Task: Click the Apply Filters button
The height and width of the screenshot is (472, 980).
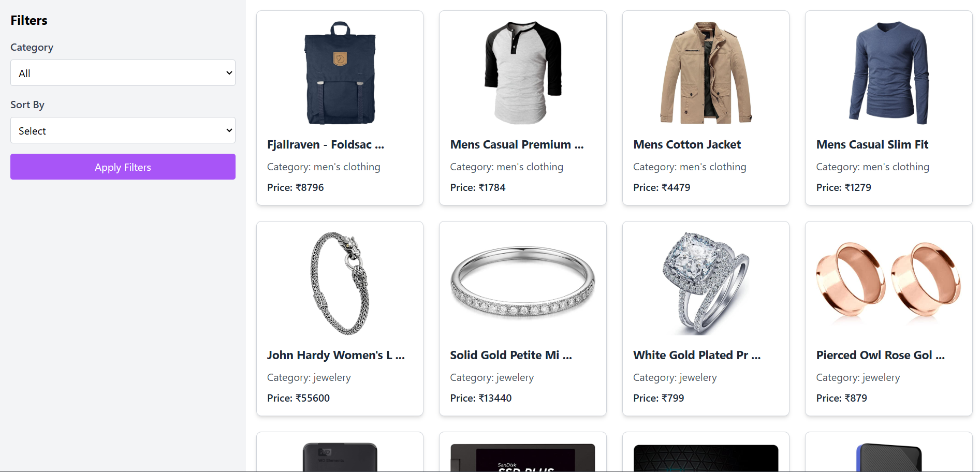Action: coord(123,167)
